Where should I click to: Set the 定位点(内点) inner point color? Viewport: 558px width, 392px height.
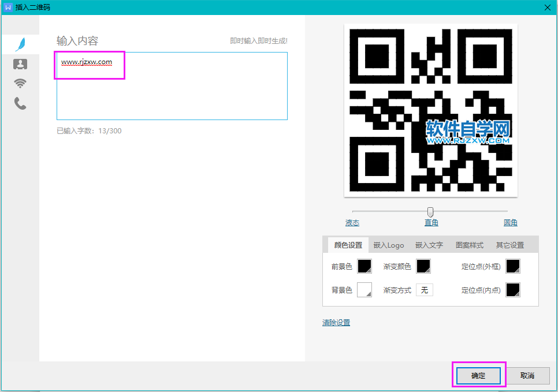point(512,290)
